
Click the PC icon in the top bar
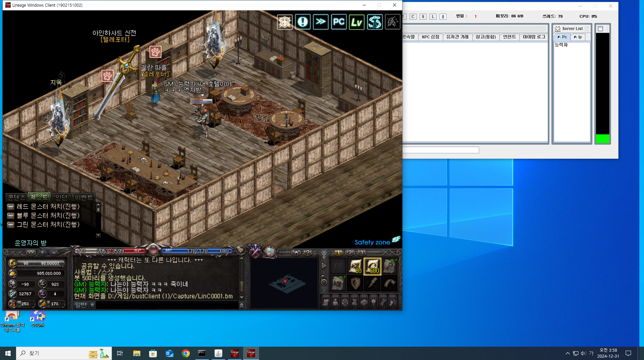click(339, 22)
